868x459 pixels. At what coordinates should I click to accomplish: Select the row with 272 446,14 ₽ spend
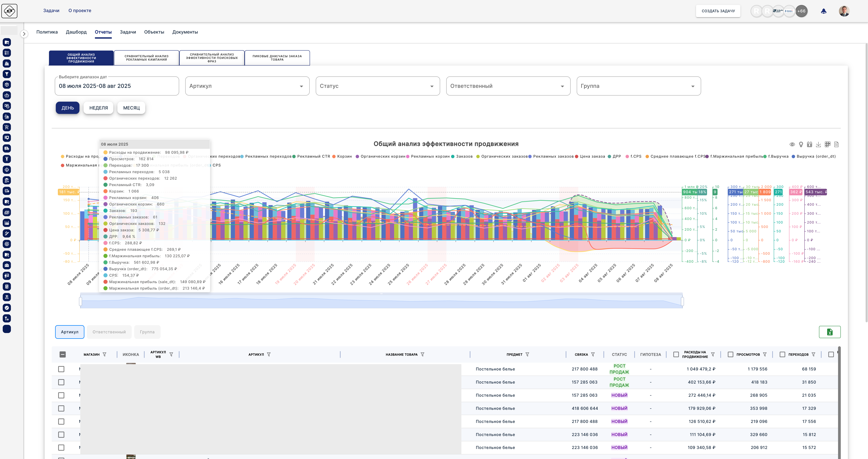coord(61,395)
